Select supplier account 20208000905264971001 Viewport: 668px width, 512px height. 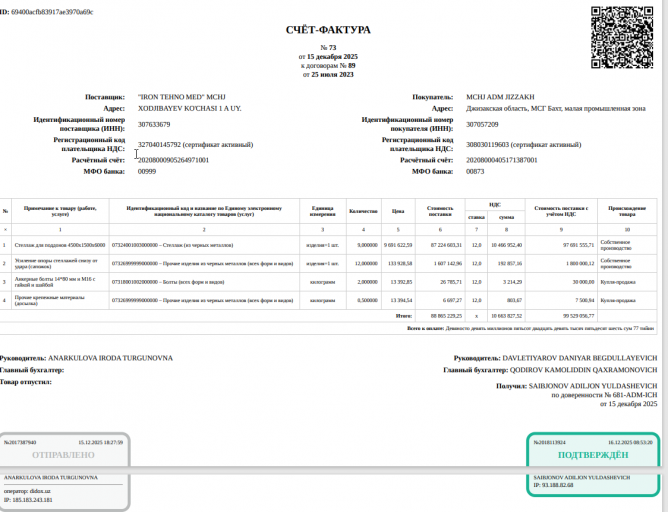pyautogui.click(x=173, y=160)
